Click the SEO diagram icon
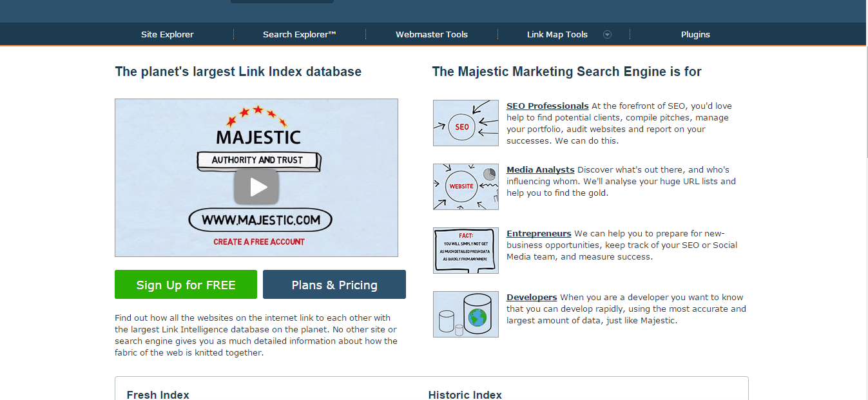Image resolution: width=868 pixels, height=400 pixels. click(465, 123)
